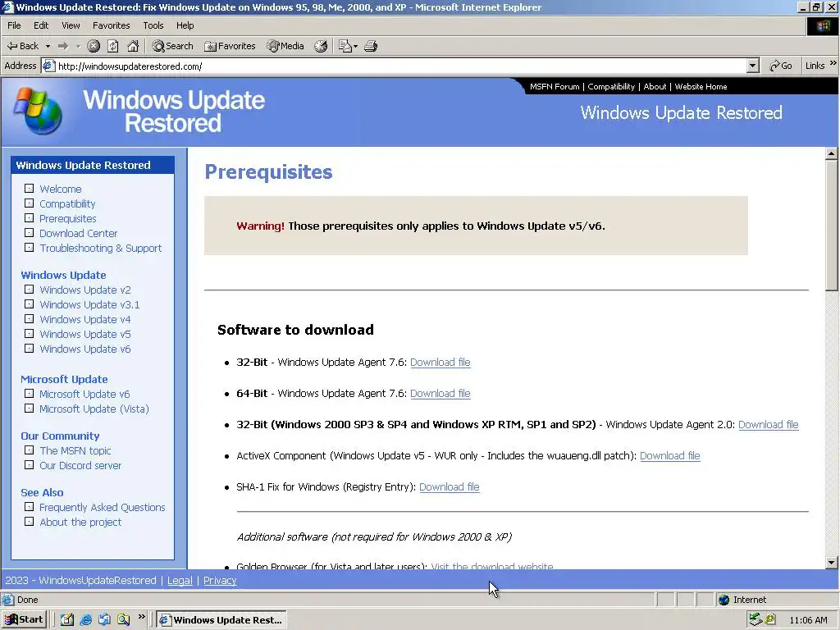Click the Windows Update Restored globe logo
The height and width of the screenshot is (630, 840).
38,111
